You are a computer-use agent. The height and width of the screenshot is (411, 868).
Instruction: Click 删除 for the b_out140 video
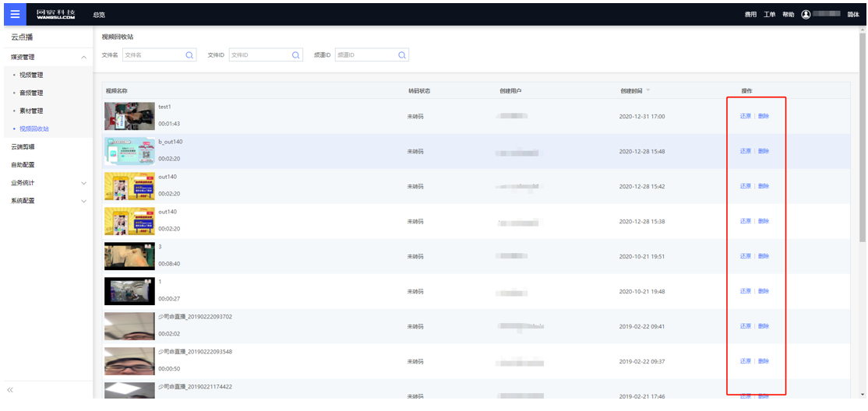[764, 151]
